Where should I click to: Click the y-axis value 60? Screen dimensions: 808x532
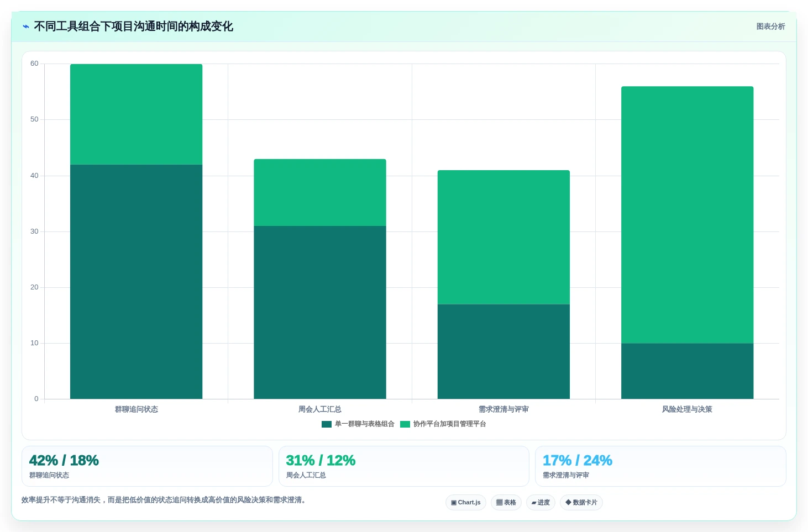[34, 64]
